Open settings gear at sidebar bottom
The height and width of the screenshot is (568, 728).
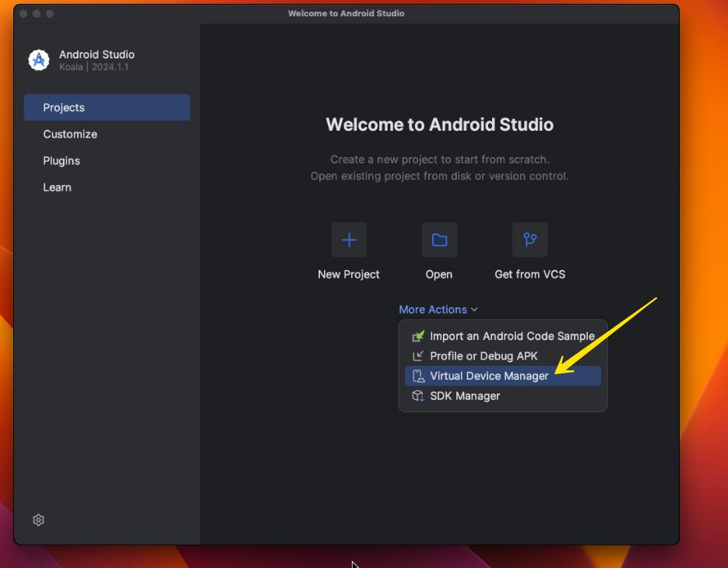tap(38, 520)
